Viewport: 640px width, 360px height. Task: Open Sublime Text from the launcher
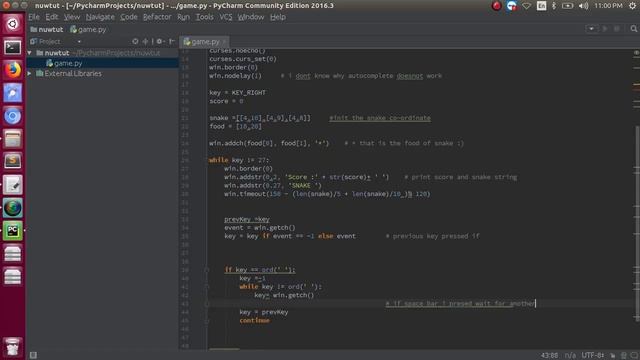pyautogui.click(x=13, y=162)
